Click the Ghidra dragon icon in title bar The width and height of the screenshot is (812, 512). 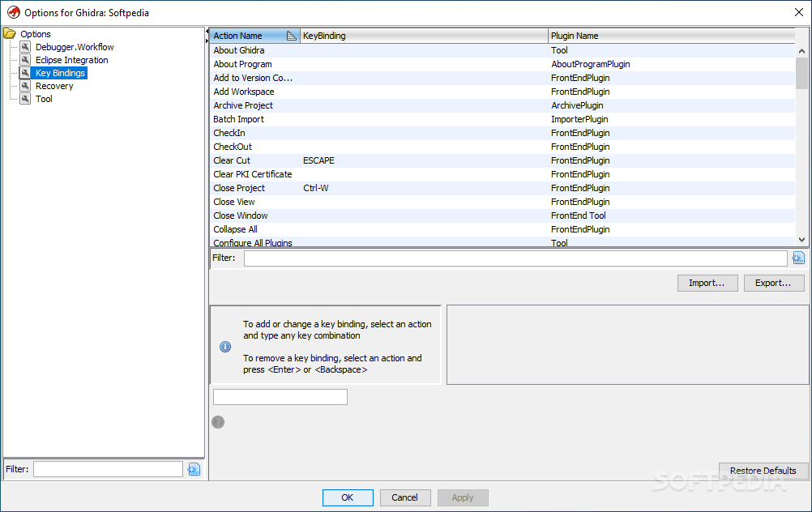(x=14, y=12)
